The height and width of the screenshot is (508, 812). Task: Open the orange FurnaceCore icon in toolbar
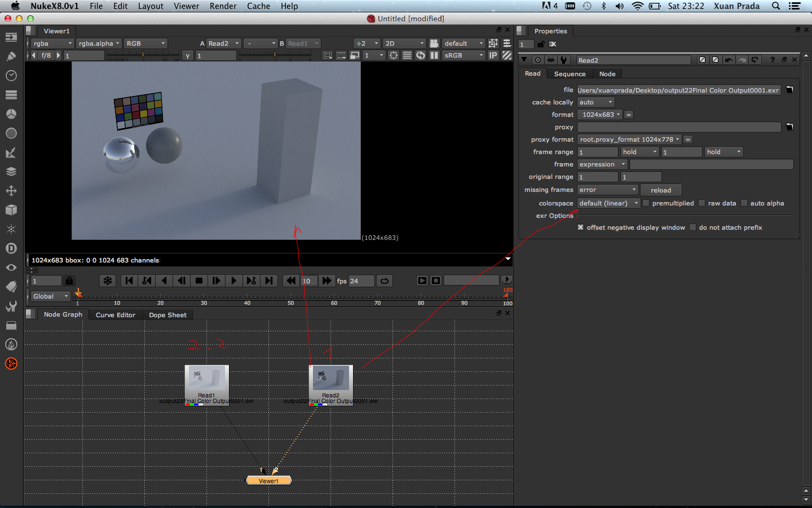pos(11,364)
